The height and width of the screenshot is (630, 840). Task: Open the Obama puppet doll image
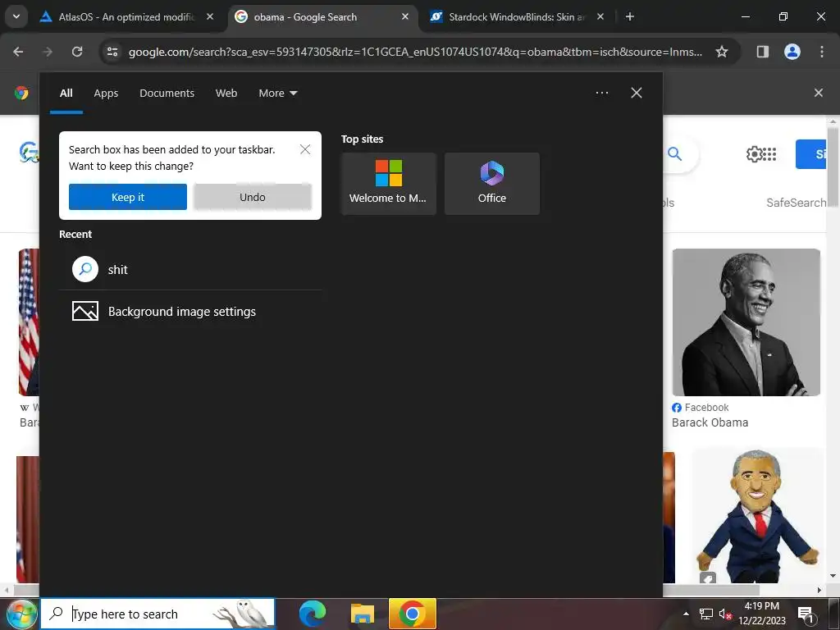tap(757, 516)
